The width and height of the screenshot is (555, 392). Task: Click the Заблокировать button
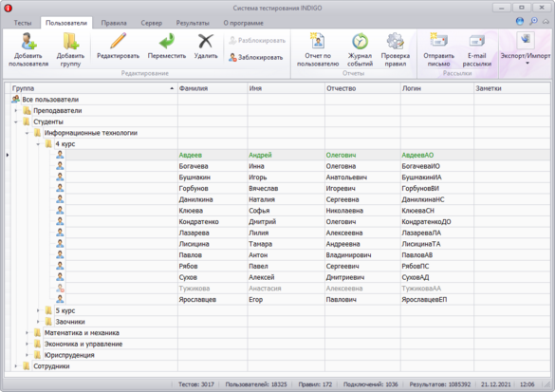click(x=256, y=57)
